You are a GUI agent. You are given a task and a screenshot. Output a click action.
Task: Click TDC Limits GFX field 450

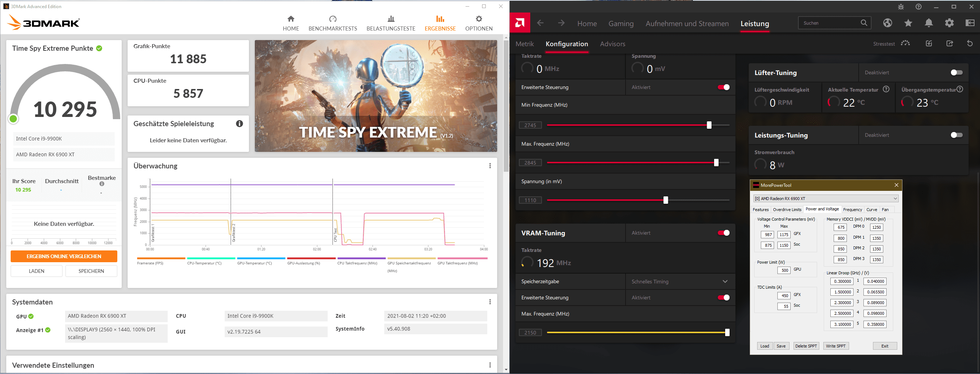tap(784, 296)
